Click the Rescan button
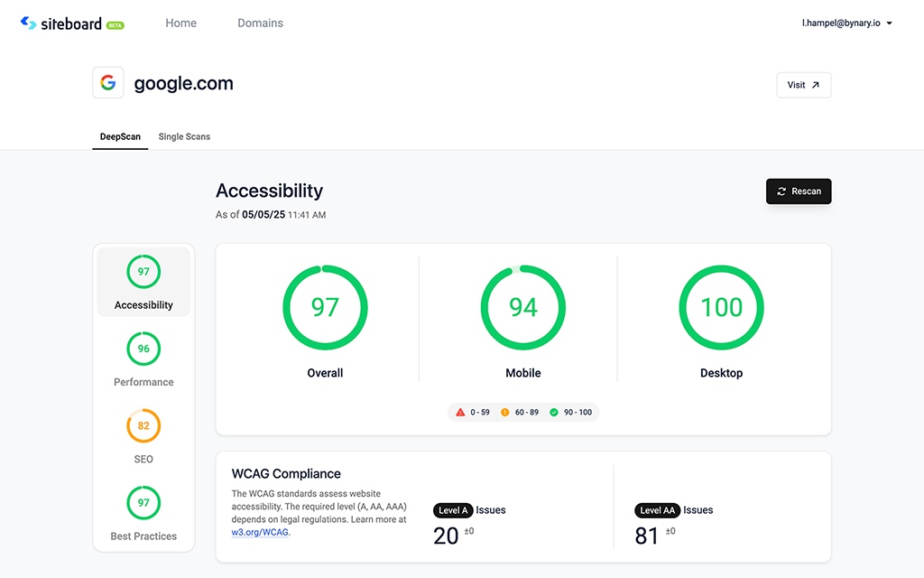The height and width of the screenshot is (578, 924). [799, 191]
